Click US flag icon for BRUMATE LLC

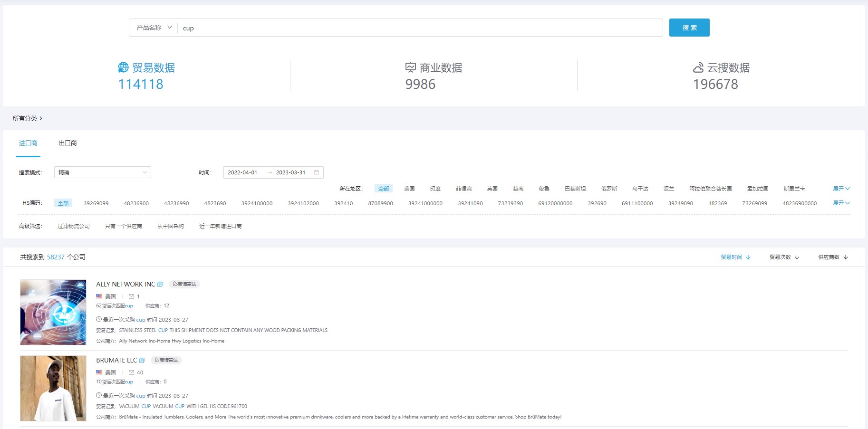99,372
